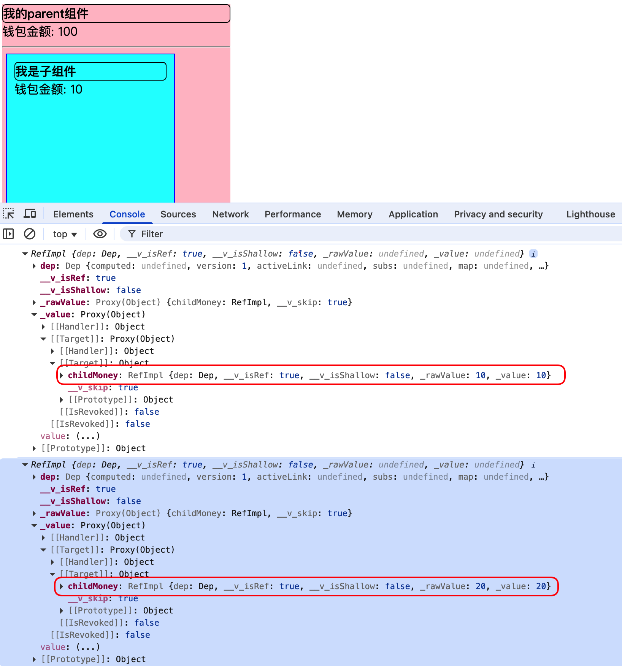Screen dimensions: 622x672
Task: Collapse the second highlighted RefImpl entry
Action: click(25, 465)
